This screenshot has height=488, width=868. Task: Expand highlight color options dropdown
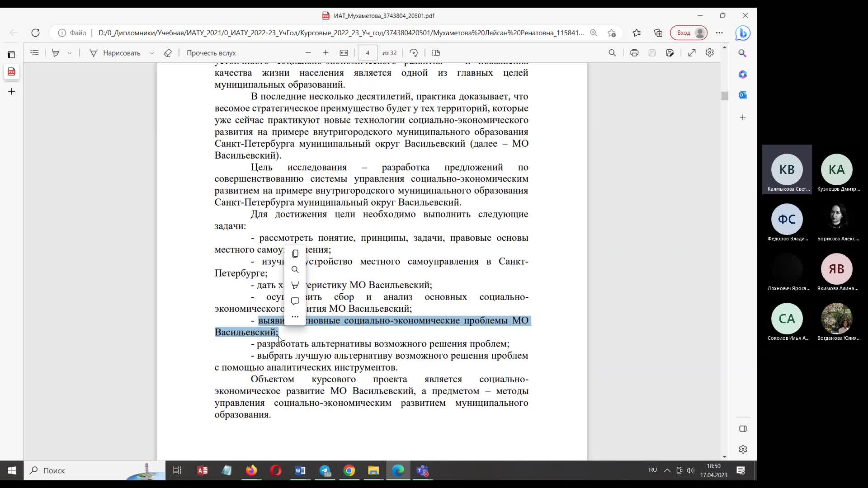coord(70,53)
